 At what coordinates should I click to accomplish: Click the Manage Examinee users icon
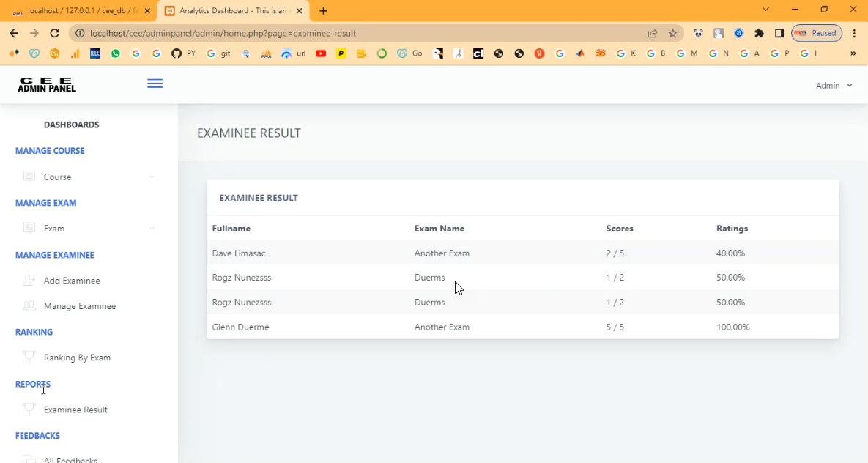pos(29,306)
